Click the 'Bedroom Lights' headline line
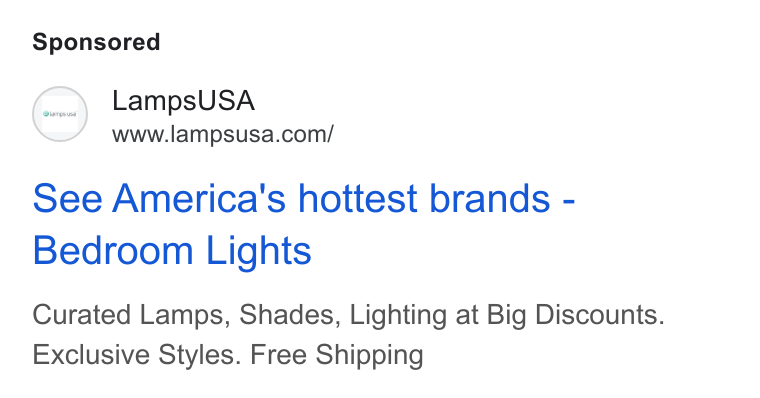This screenshot has height=398, width=760. 172,251
